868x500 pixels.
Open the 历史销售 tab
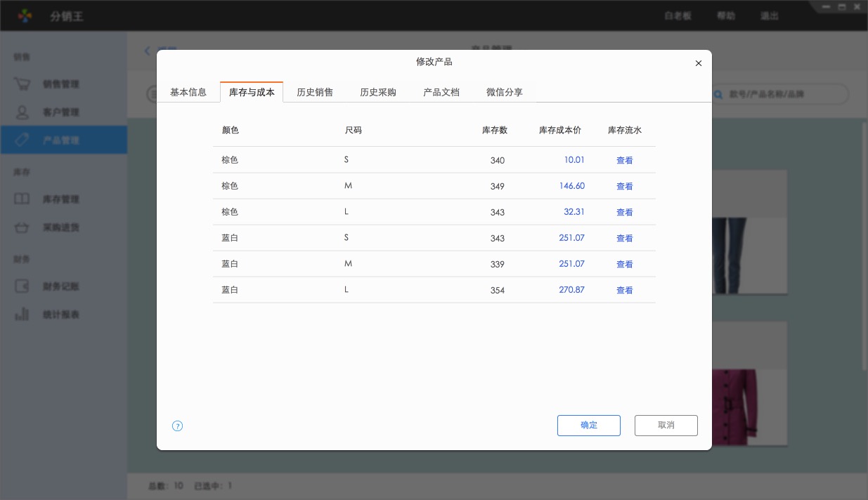(x=315, y=92)
